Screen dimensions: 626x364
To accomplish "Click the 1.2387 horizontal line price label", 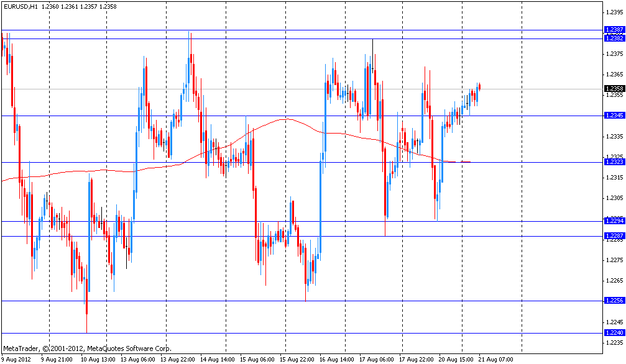I will (614, 29).
